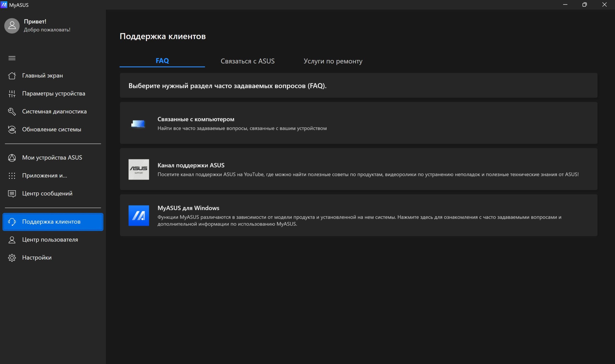Click the Поддержка клиентов page title
Viewport: 615px width, 364px height.
tap(163, 36)
